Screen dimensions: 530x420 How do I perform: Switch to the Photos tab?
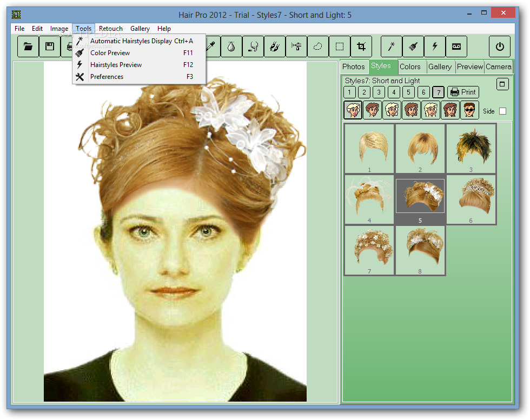[x=354, y=66]
